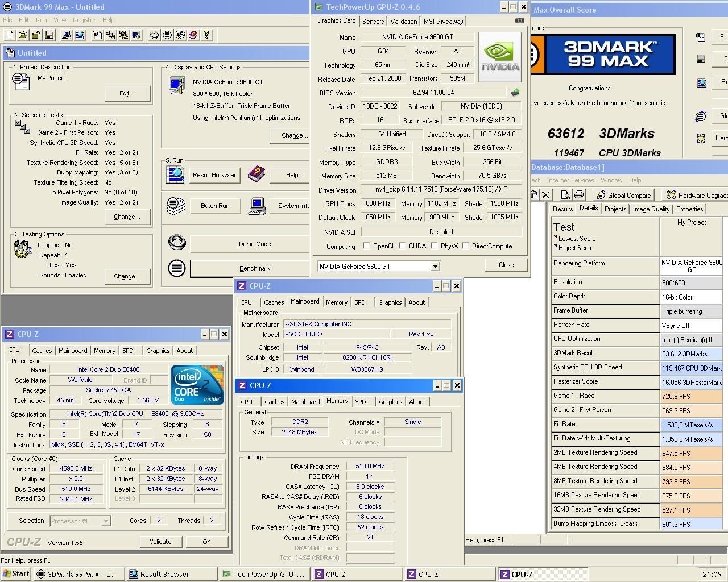
Task: Click the Start button on taskbar
Action: [x=16, y=574]
